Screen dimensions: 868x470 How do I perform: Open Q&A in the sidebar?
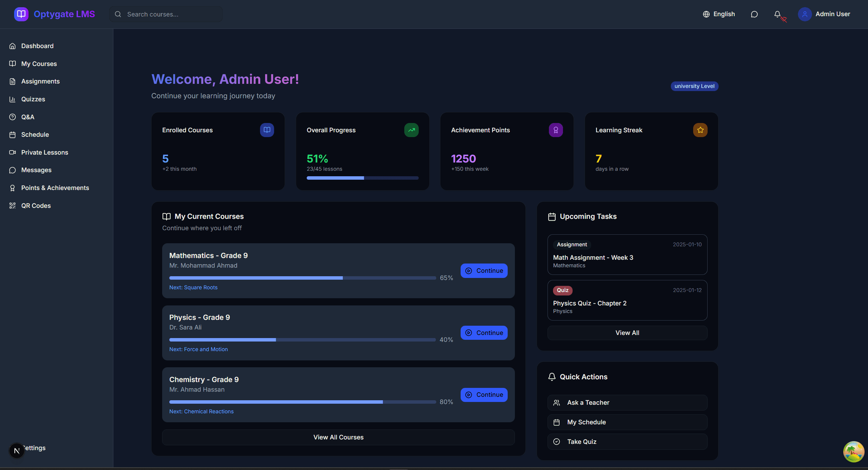click(56, 117)
